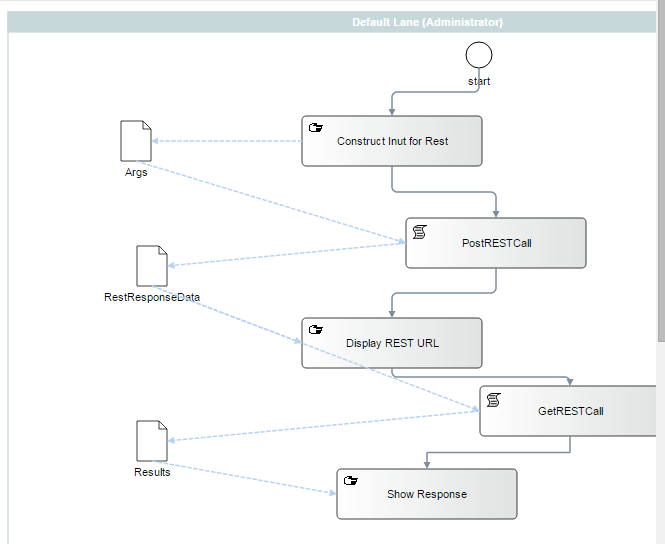Click the Args label
Screen dimensions: 665x544
pos(136,172)
